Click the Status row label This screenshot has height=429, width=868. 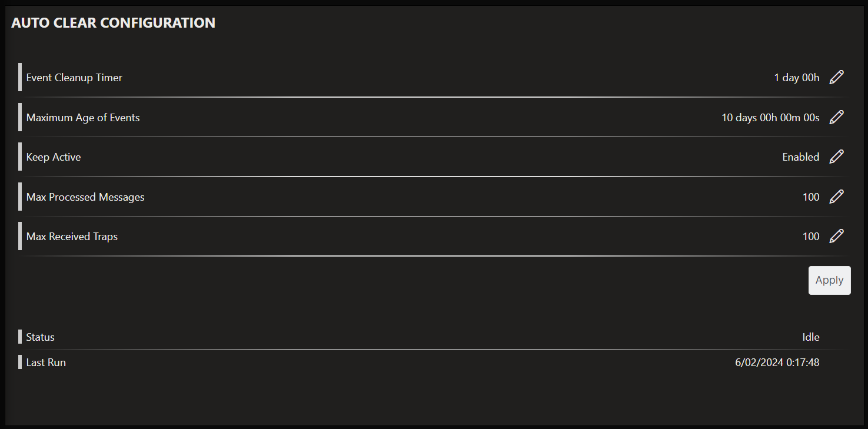tap(40, 337)
